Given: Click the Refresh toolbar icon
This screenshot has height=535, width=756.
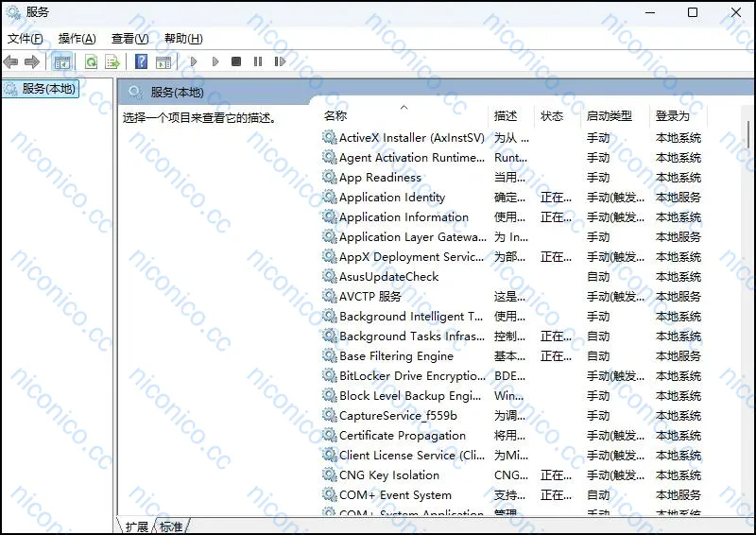Looking at the screenshot, I should (x=91, y=61).
